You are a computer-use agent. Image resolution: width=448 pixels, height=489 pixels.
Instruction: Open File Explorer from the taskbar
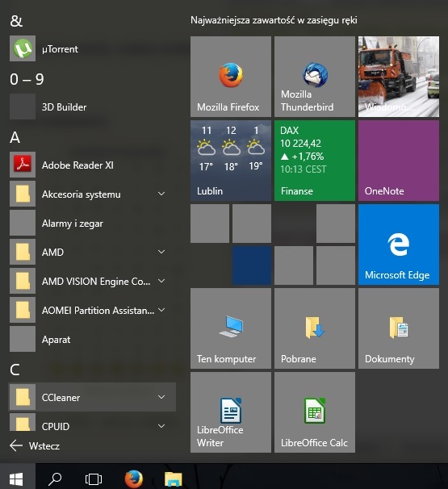(174, 479)
